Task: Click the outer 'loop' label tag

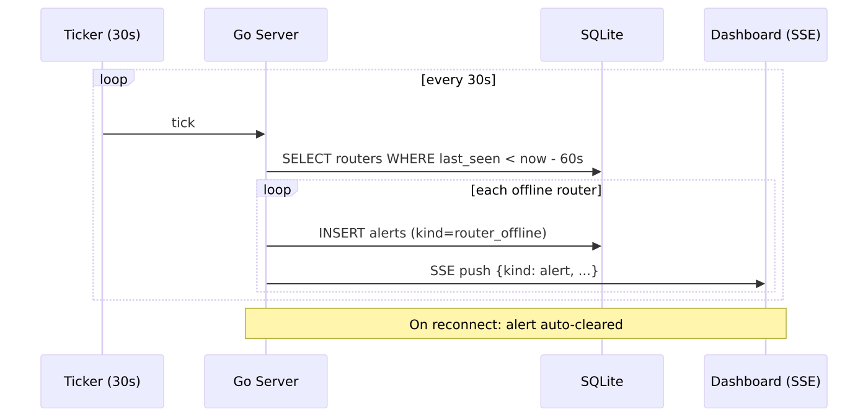Action: (x=113, y=78)
